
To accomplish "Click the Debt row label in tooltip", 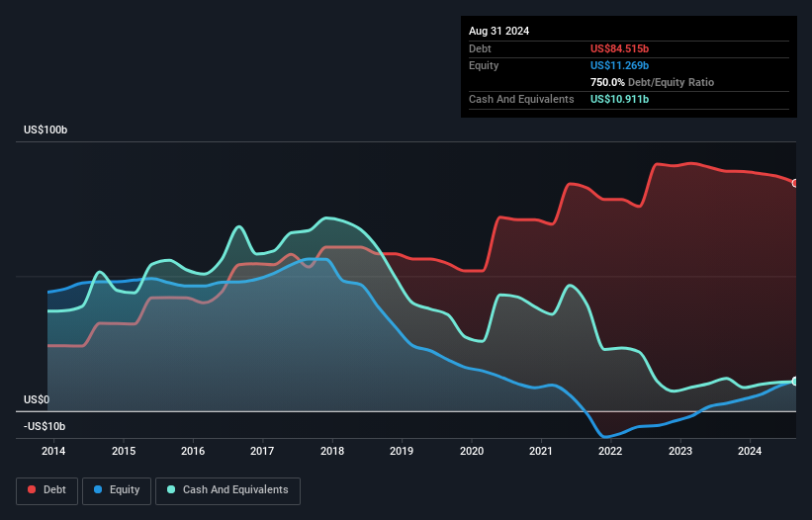I will [x=480, y=48].
